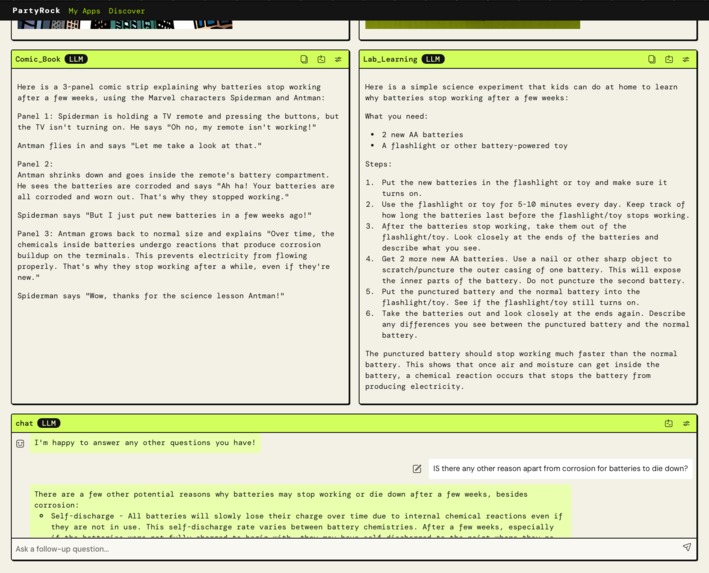The width and height of the screenshot is (709, 573).
Task: Click the bullet '2 new AA batteries'
Action: tap(422, 135)
